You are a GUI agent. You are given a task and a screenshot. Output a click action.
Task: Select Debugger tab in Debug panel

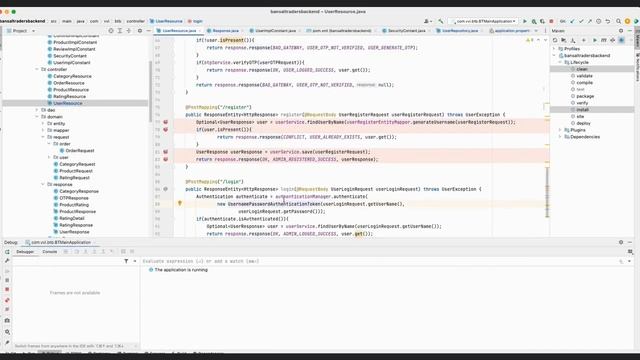25,252
